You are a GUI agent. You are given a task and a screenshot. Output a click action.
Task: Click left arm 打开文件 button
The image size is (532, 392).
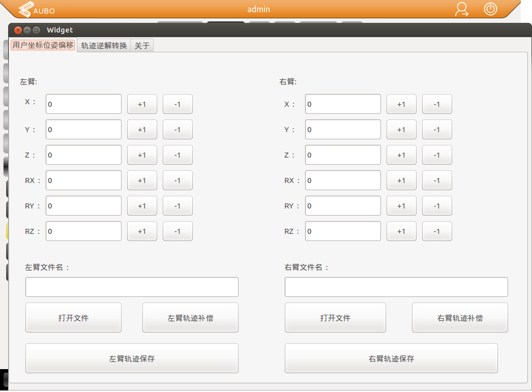73,318
